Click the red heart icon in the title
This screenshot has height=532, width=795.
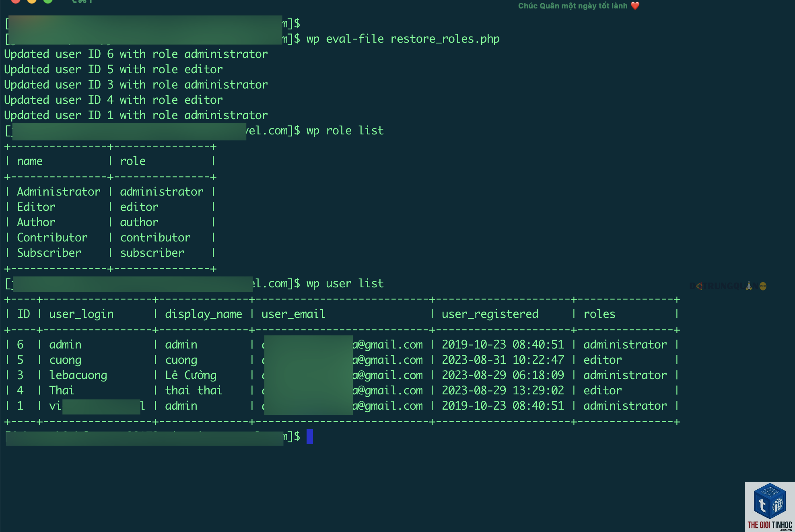coord(635,6)
